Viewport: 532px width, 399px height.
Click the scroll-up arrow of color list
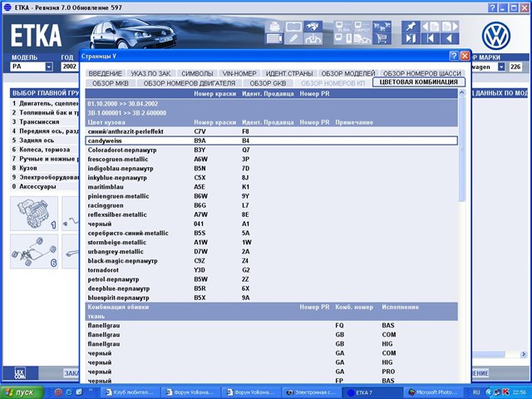(x=462, y=92)
